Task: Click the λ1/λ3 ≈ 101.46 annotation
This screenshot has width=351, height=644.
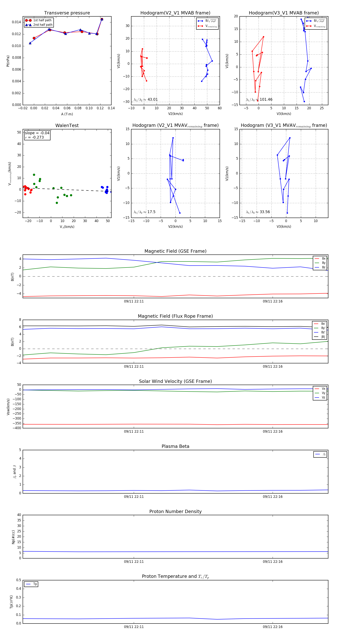Action: click(x=259, y=100)
